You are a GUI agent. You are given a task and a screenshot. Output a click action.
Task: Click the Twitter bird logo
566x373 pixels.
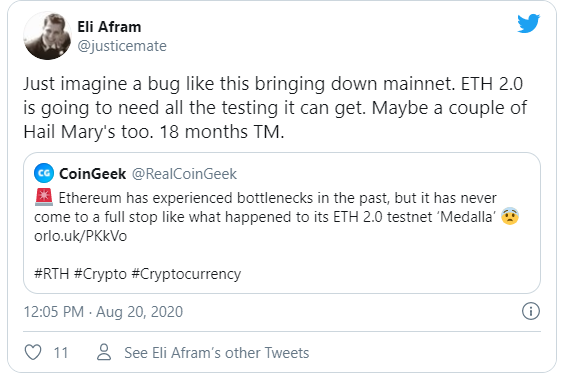(528, 23)
